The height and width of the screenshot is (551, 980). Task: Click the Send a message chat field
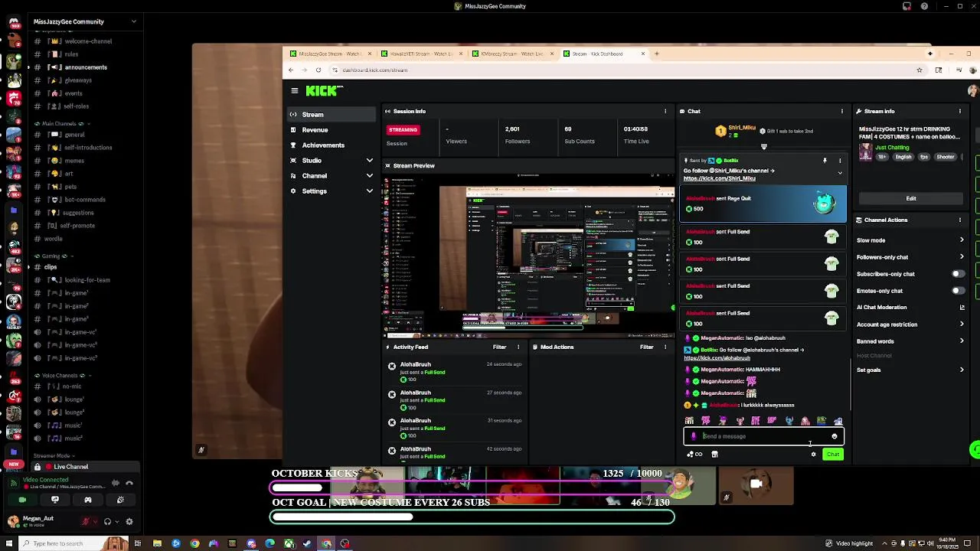click(764, 436)
